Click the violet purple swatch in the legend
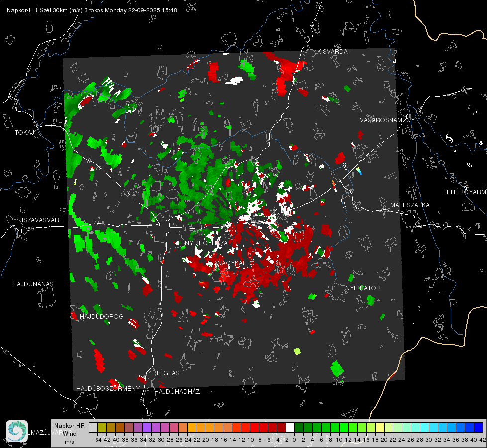The height and width of the screenshot is (448, 487). point(147,428)
